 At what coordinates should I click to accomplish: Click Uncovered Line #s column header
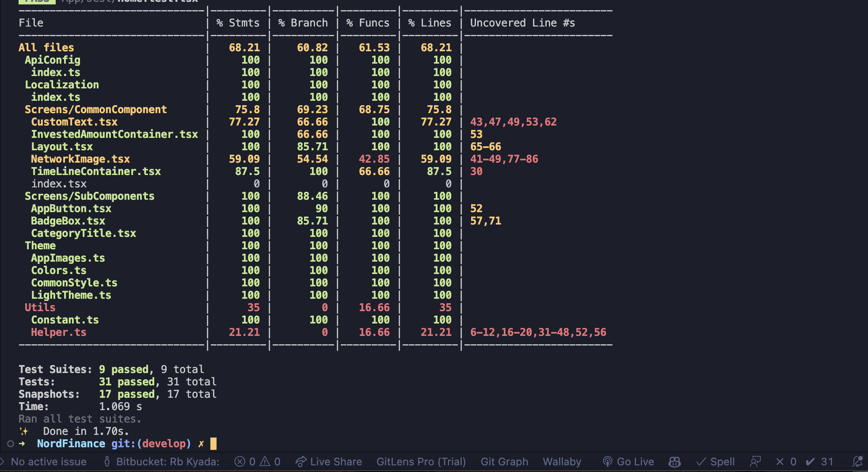pyautogui.click(x=522, y=23)
